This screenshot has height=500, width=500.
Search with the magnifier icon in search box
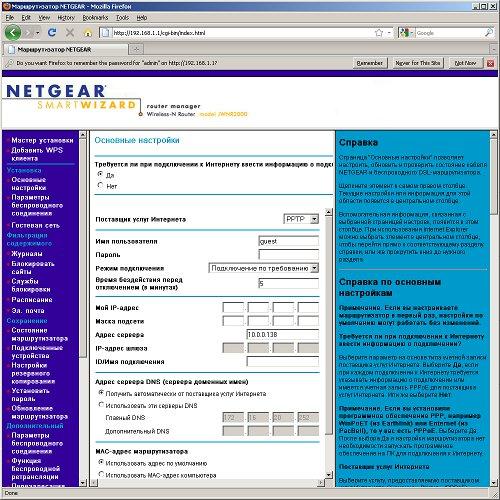tap(489, 33)
